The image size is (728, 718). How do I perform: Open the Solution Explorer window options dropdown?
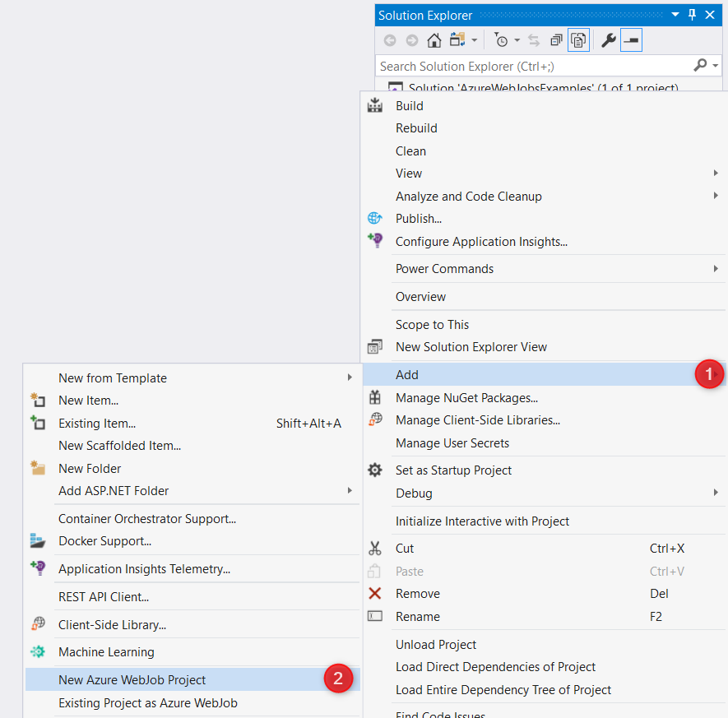[x=675, y=15]
